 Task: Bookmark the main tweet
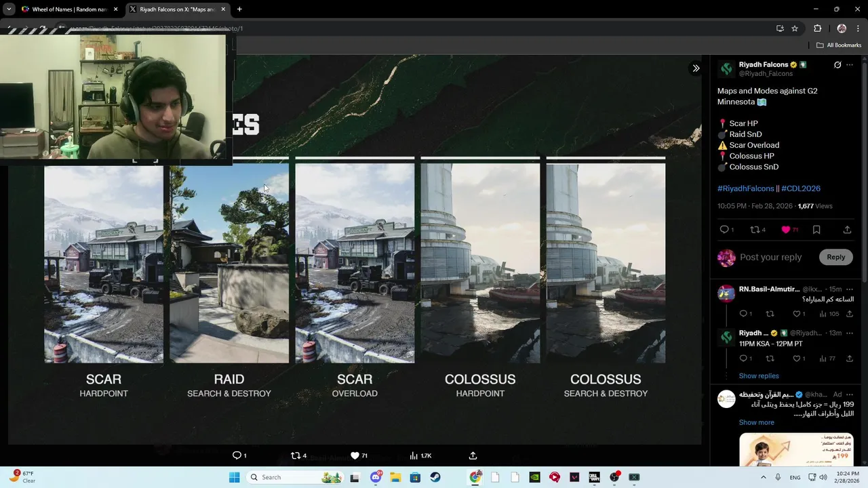(816, 230)
